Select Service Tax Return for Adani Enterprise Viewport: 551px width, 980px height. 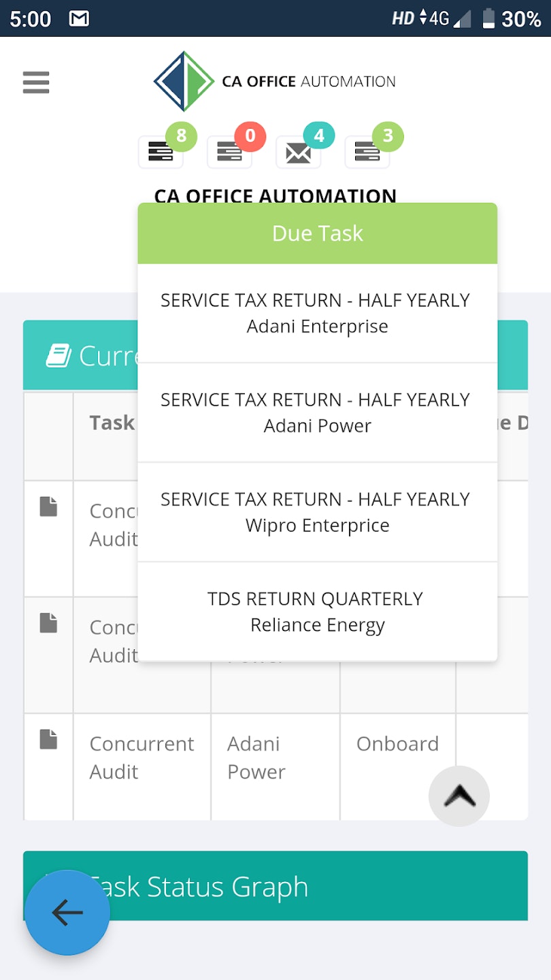pos(317,313)
